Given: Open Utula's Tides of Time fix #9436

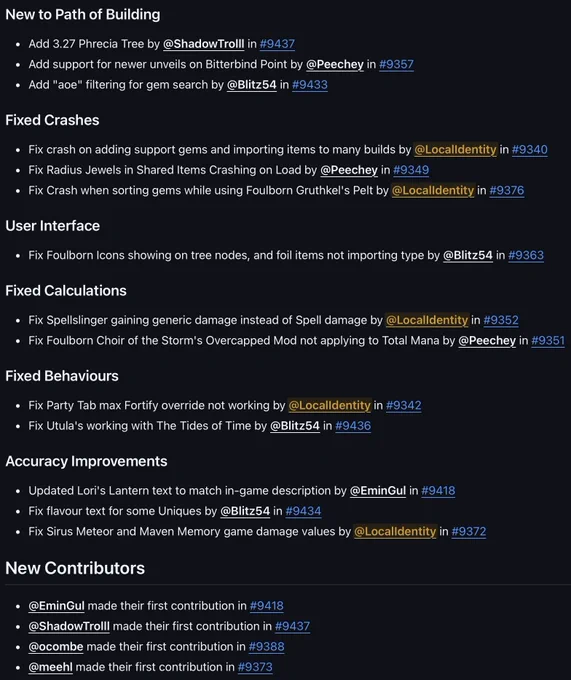Looking at the screenshot, I should click(353, 426).
